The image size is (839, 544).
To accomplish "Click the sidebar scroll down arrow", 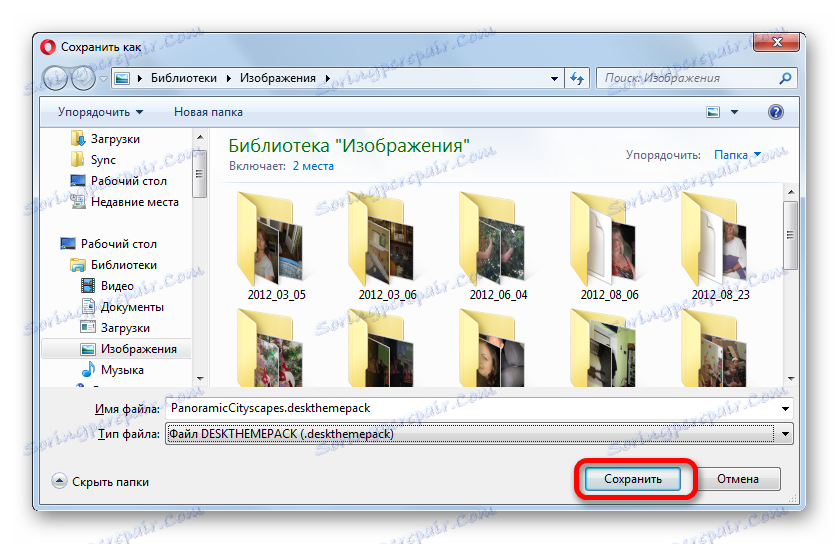I will pyautogui.click(x=200, y=379).
